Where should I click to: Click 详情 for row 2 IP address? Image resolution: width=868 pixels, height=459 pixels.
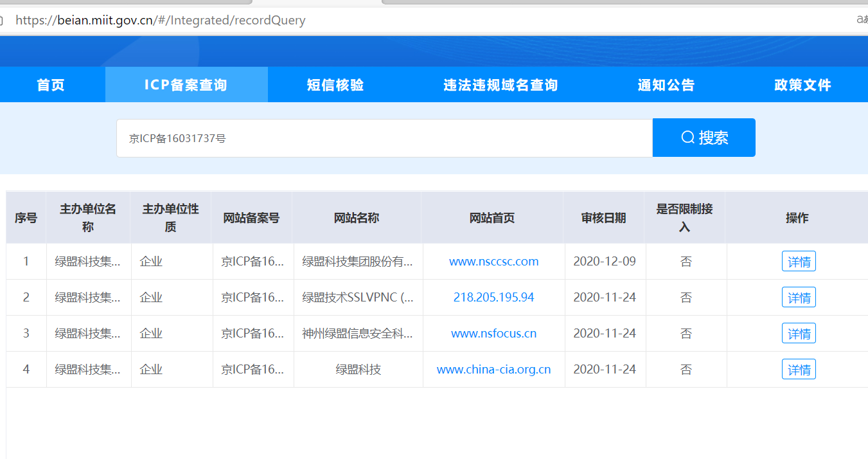click(x=799, y=298)
